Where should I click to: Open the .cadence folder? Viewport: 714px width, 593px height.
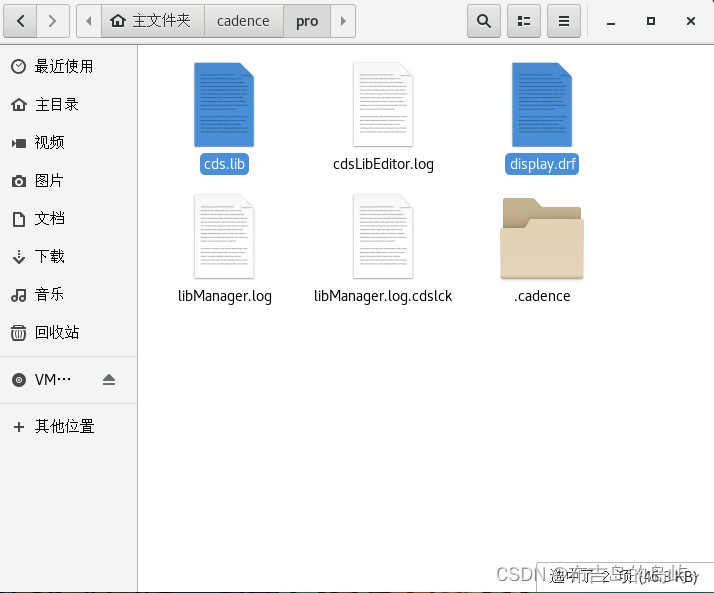[x=542, y=240]
